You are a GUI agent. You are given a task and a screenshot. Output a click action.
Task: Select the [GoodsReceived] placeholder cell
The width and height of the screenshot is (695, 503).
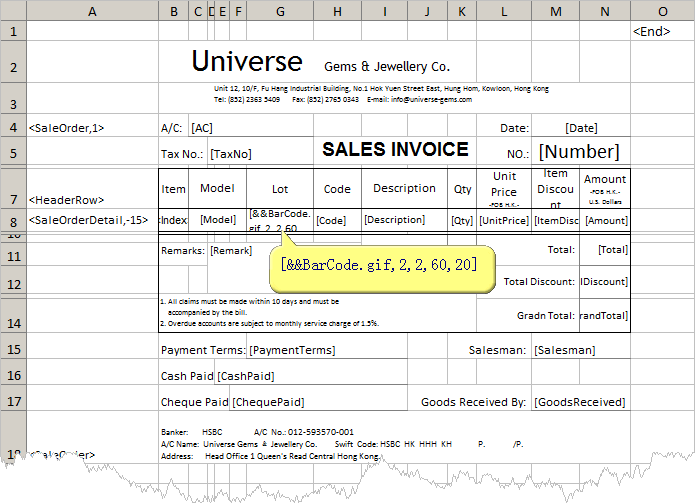[x=579, y=402]
